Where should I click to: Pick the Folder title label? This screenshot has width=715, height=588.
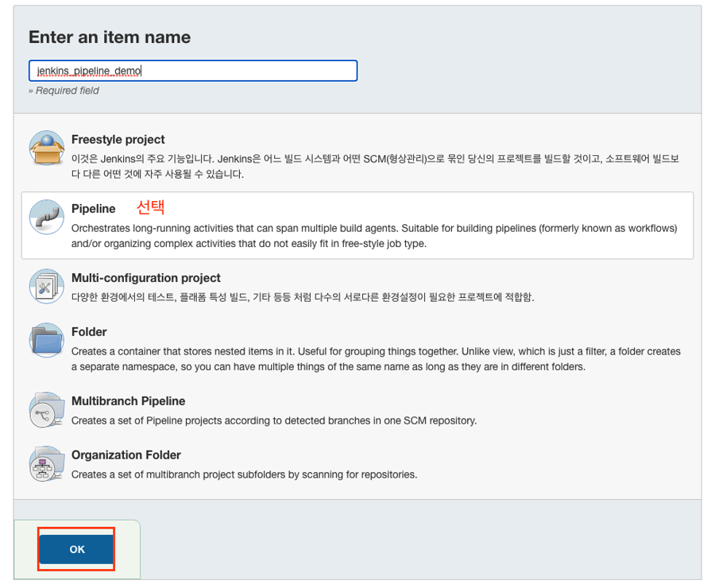89,331
